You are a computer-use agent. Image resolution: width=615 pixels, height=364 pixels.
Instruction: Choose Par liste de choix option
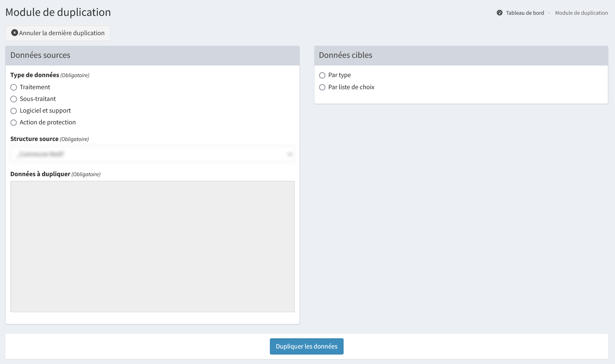click(322, 87)
